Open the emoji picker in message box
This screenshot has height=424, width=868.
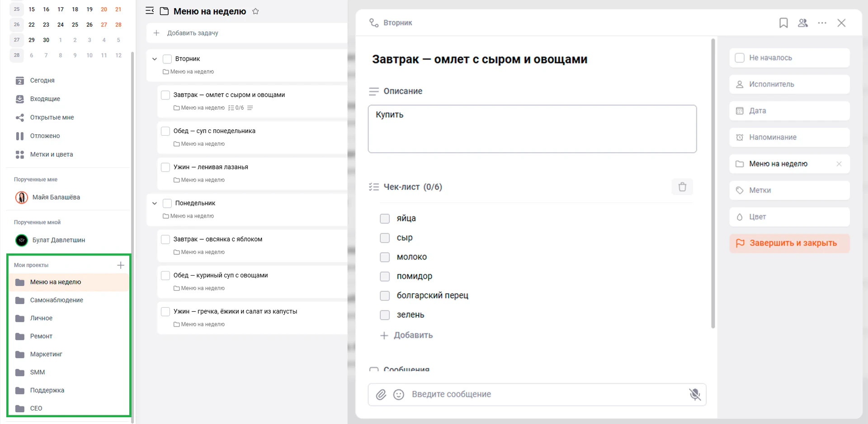[x=399, y=395]
